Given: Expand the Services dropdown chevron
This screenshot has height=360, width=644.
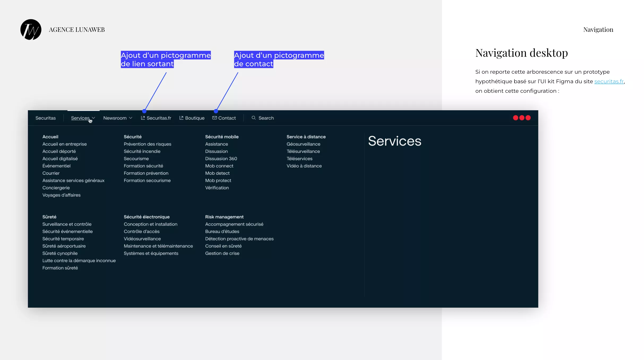Looking at the screenshot, I should pyautogui.click(x=93, y=118).
